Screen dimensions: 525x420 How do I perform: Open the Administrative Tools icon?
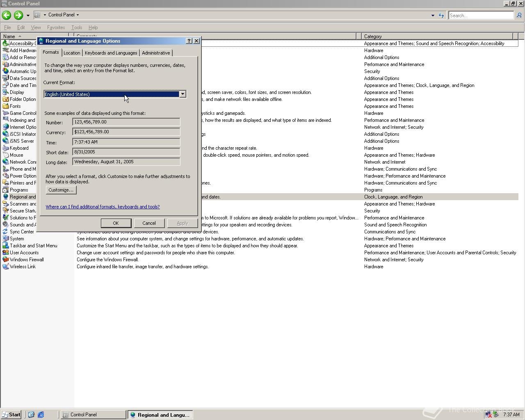pos(6,64)
